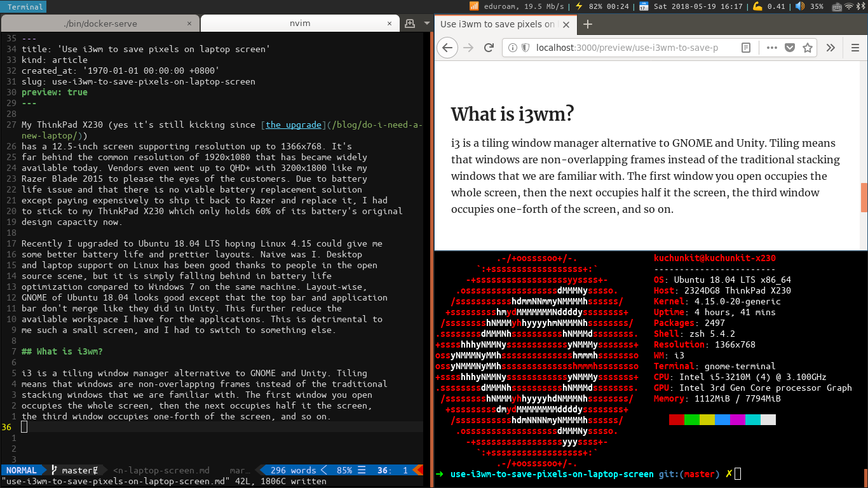
Task: Toggle Firefox reader view
Action: pyautogui.click(x=746, y=48)
